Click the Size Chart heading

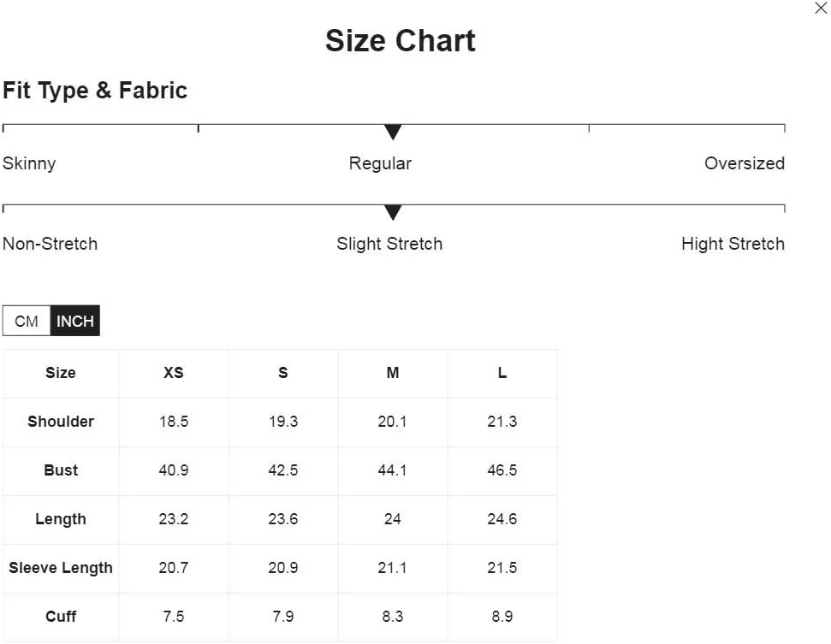[x=401, y=41]
